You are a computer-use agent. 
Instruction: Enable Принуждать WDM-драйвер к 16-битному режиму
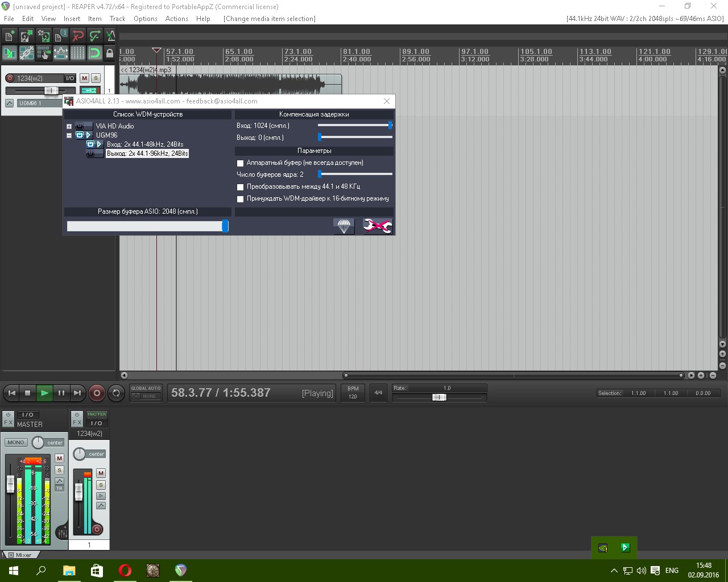(x=240, y=199)
